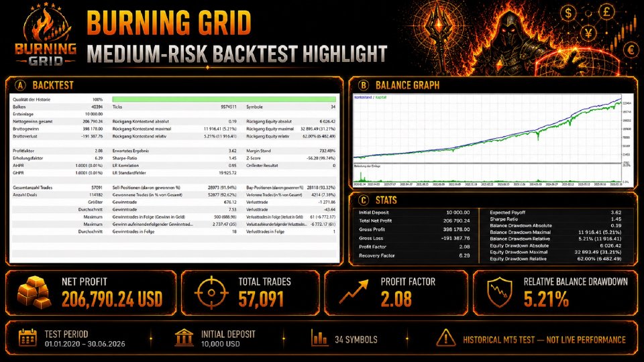Click the bar chart icon beside 34 Symbols

click(319, 337)
